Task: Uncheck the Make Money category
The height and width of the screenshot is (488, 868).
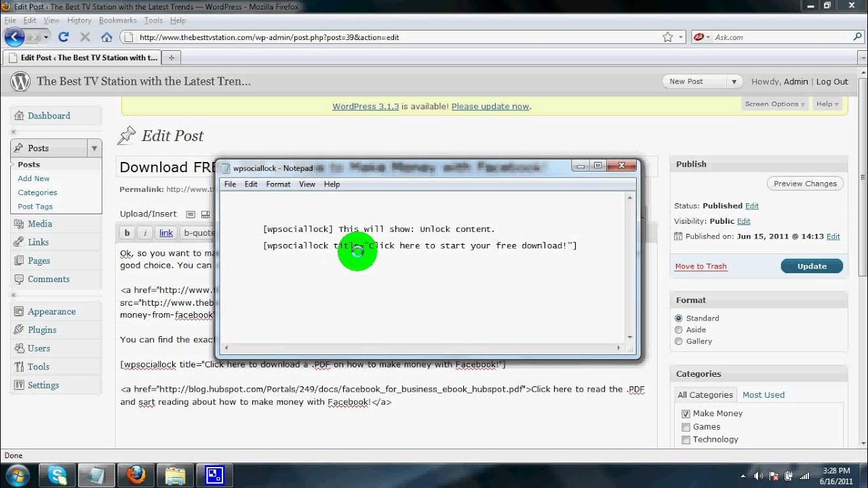Action: click(x=686, y=414)
